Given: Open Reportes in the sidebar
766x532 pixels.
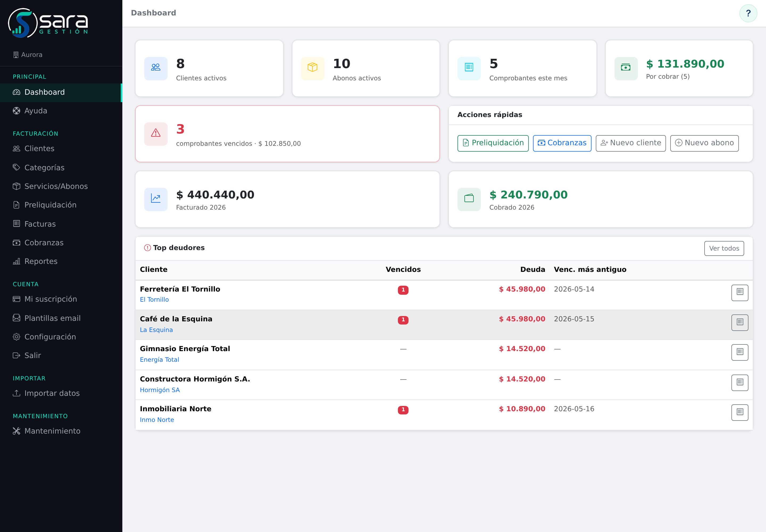Looking at the screenshot, I should pos(61,261).
